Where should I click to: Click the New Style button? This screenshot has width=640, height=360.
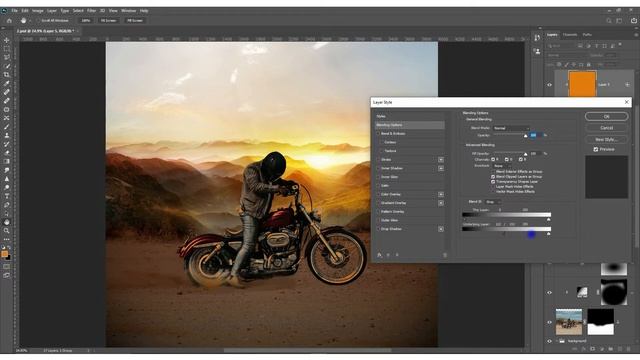[607, 139]
